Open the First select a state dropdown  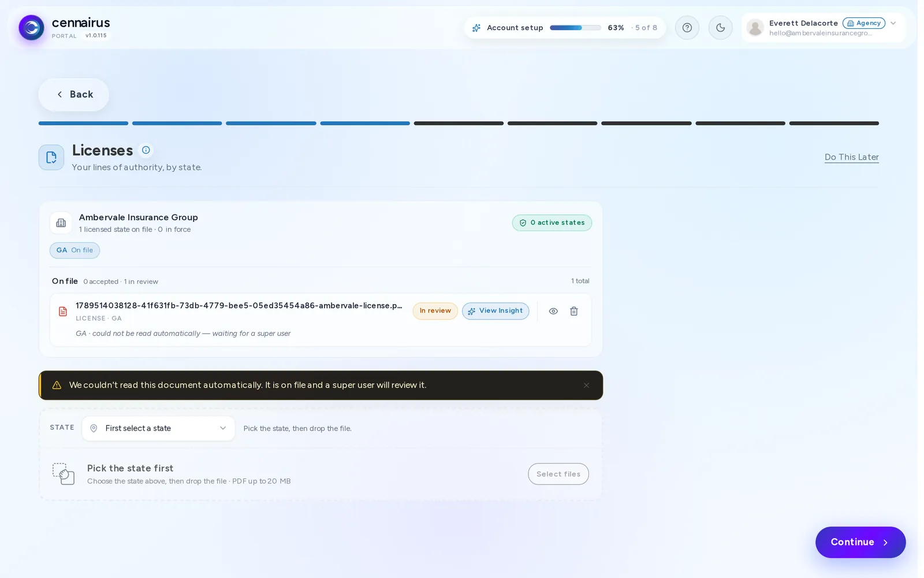coord(158,428)
